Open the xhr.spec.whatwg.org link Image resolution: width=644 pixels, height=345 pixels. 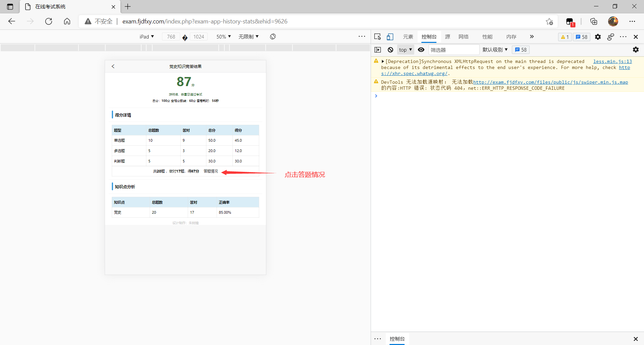point(414,74)
